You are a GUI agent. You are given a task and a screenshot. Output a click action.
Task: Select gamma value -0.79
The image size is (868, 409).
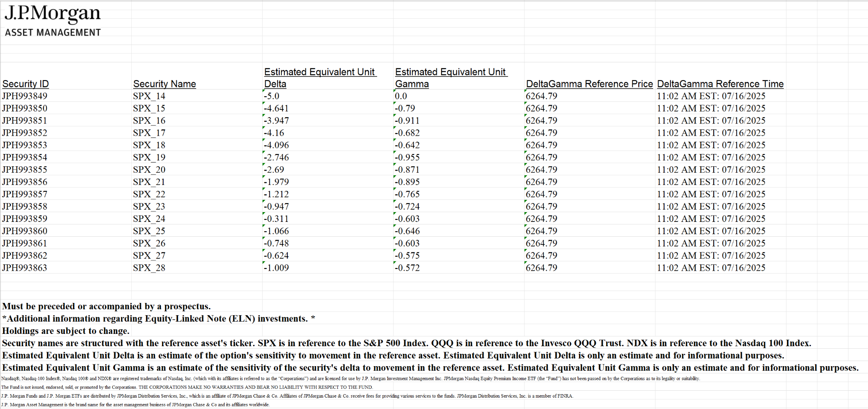coord(405,109)
